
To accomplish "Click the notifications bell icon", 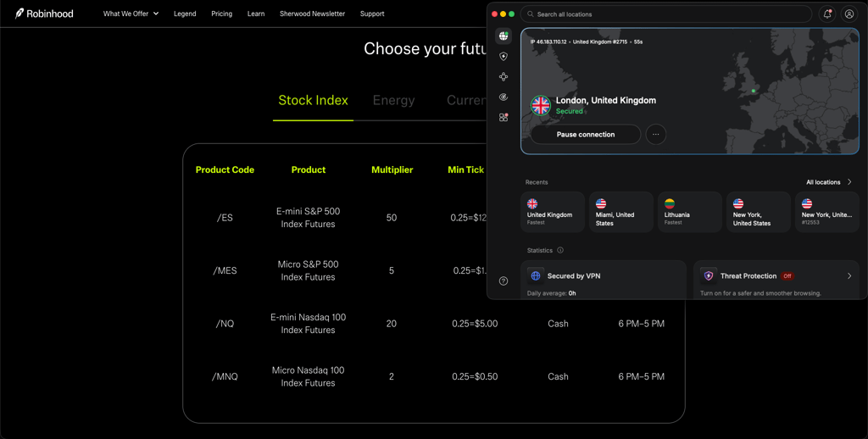I will click(827, 14).
